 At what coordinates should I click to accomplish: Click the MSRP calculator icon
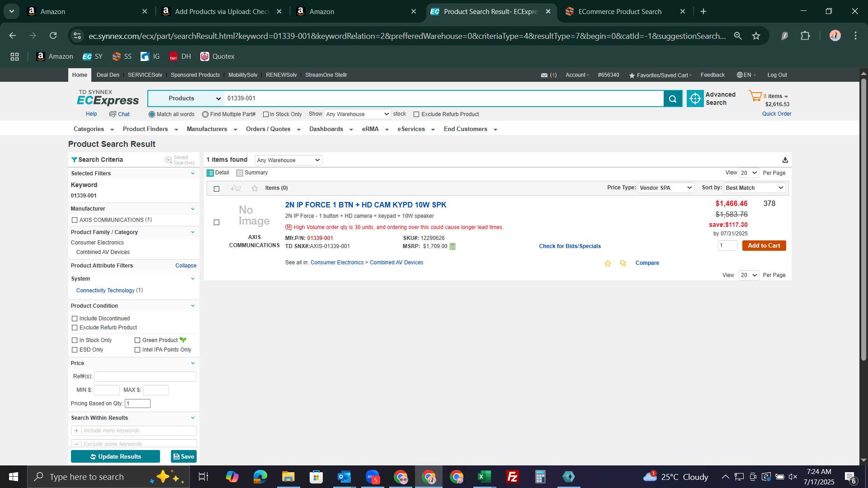(453, 246)
